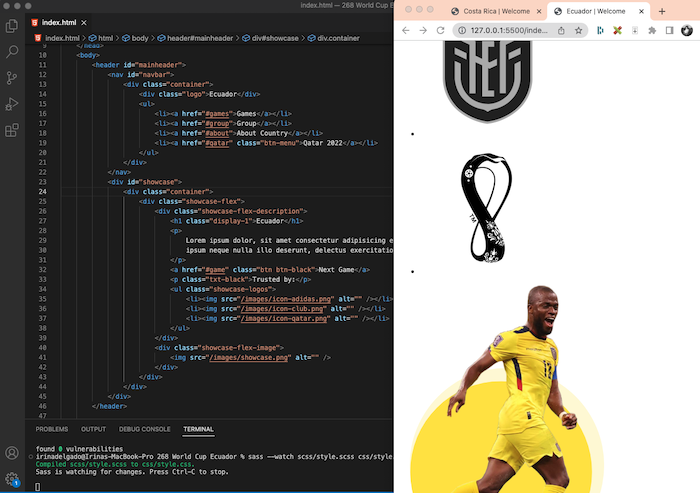Click "Sass is watching for changes" terminal line
Screen dimensions: 700x493
click(x=132, y=472)
